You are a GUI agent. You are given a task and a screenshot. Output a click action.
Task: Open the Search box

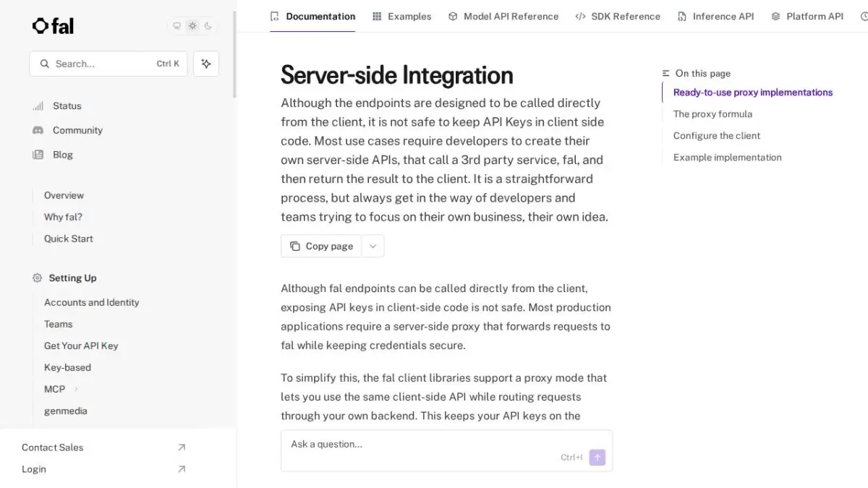click(109, 64)
